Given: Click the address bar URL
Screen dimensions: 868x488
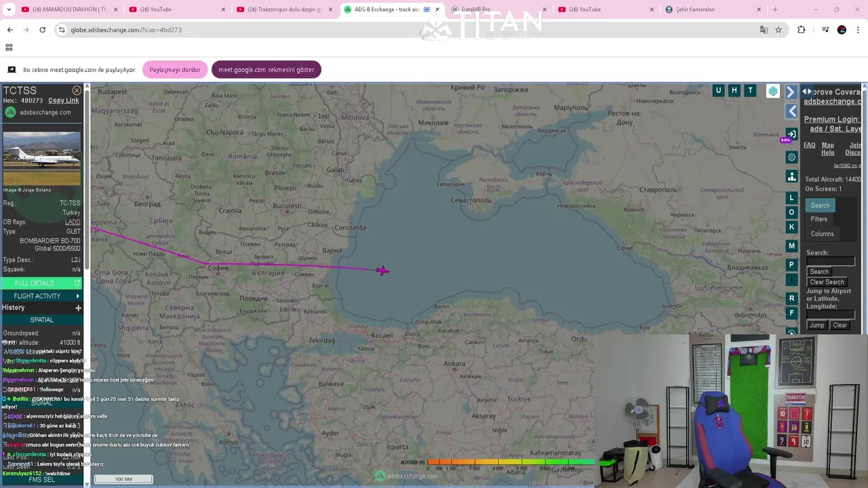Looking at the screenshot, I should coord(126,30).
